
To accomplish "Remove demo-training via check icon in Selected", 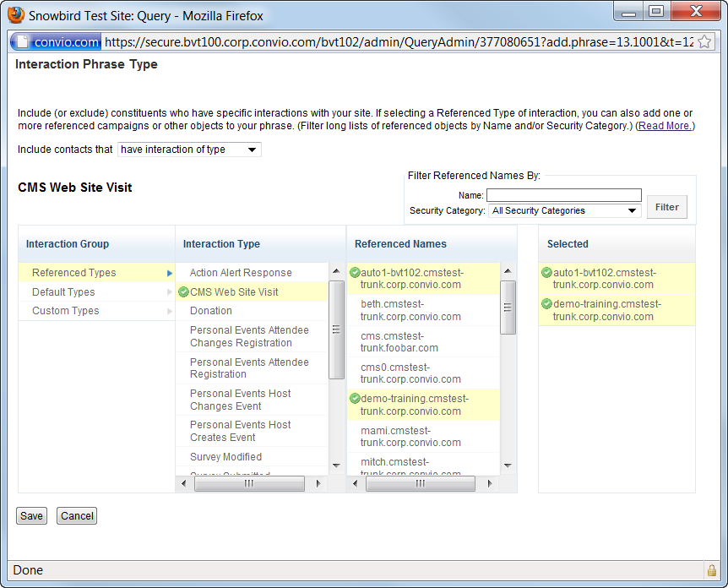I will pos(547,304).
